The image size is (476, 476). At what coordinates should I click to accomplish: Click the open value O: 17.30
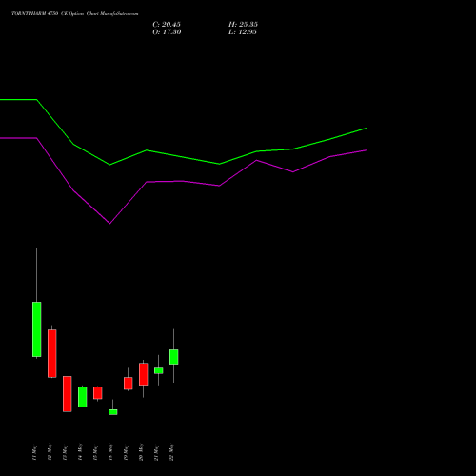167,32
